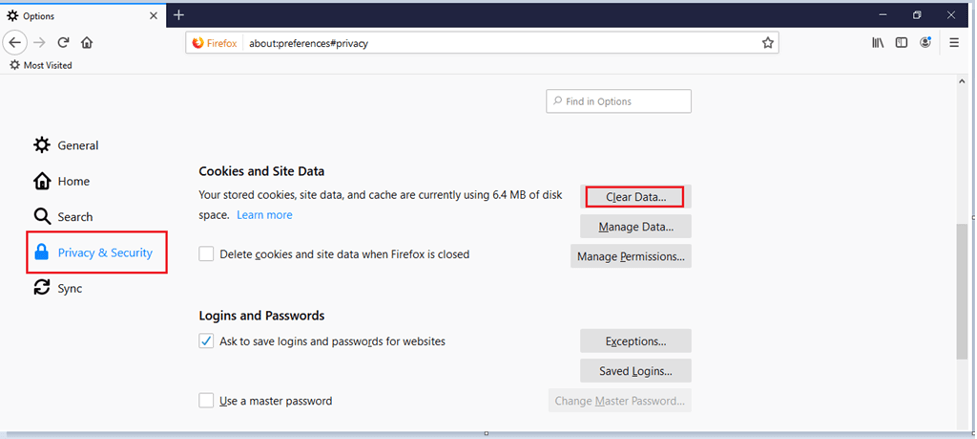Click the Manage Permissions button
The image size is (977, 439).
click(630, 256)
